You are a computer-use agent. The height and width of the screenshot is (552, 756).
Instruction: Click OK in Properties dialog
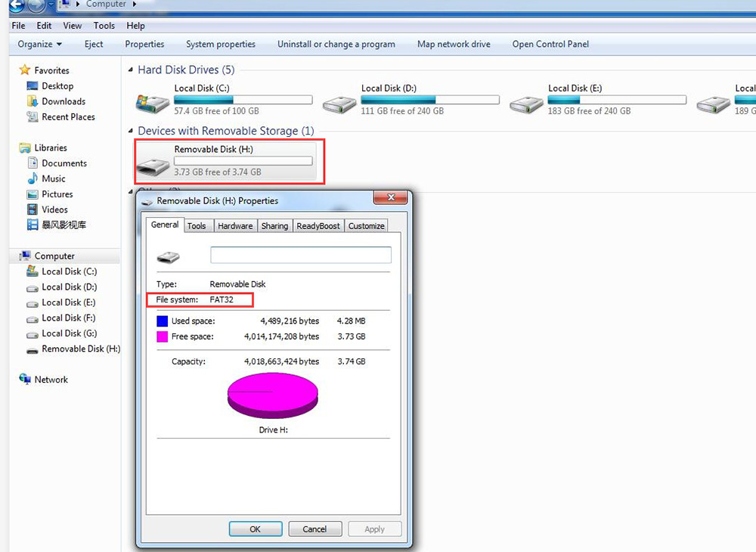click(255, 529)
